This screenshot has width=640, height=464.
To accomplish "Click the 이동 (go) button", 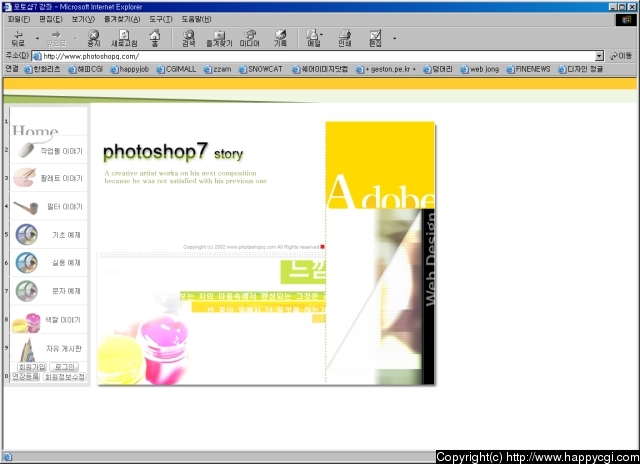I will [621, 56].
